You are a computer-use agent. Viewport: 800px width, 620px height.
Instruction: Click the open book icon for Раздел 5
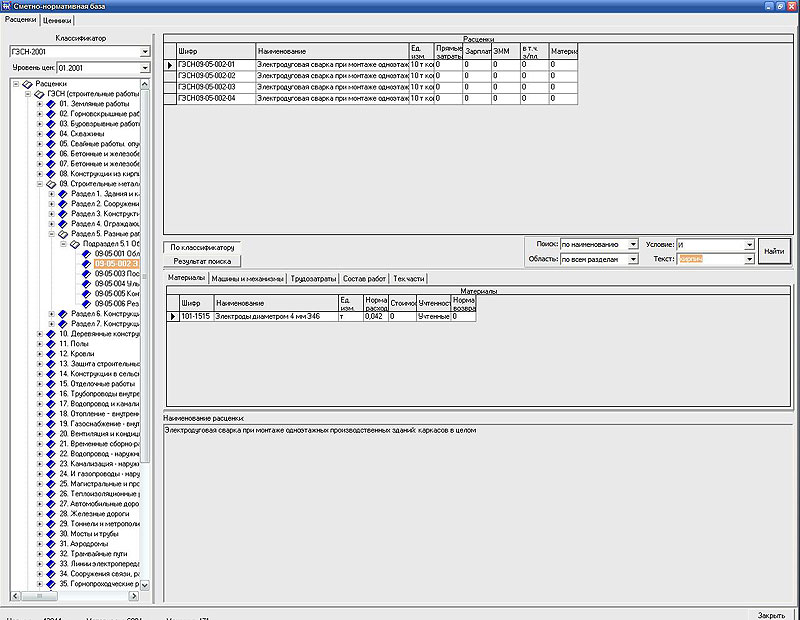point(63,233)
